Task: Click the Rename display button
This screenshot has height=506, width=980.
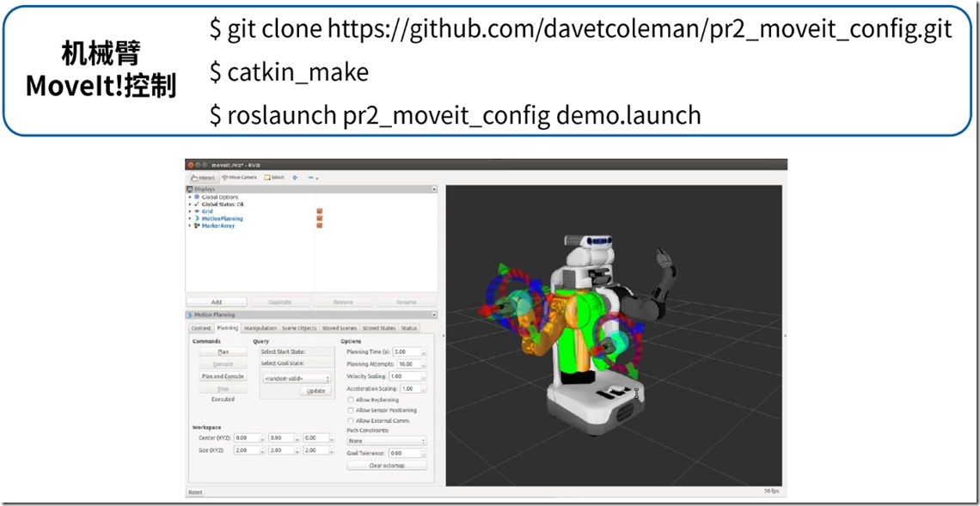Action: click(x=407, y=302)
